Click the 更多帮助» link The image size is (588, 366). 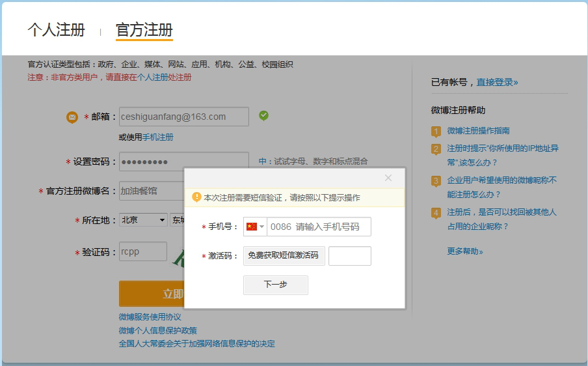[465, 251]
